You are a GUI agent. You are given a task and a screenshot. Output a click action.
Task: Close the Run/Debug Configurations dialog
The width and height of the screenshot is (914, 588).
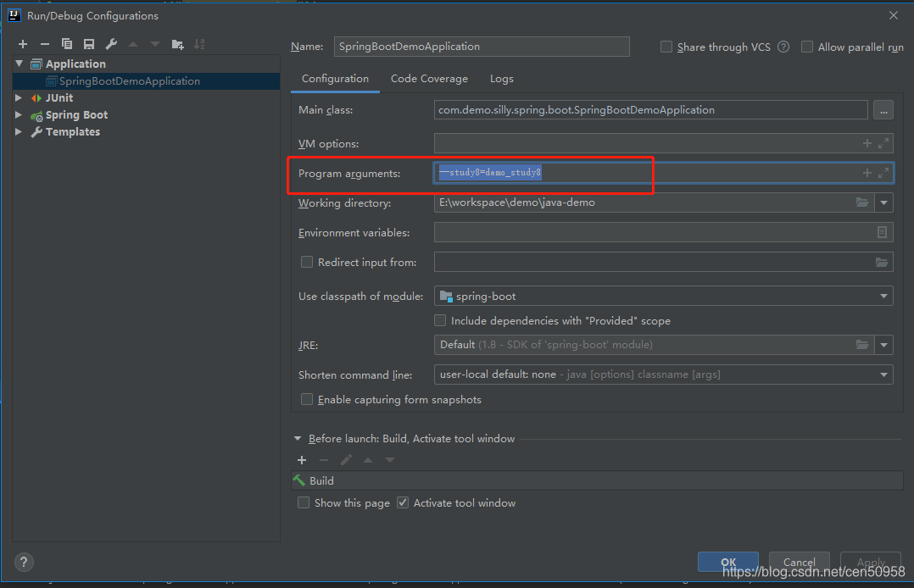pos(894,16)
